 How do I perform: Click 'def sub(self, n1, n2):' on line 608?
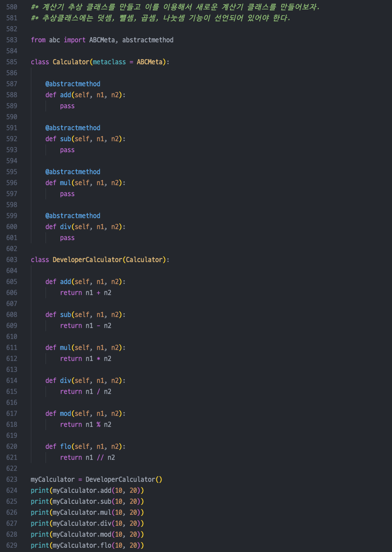(85, 315)
